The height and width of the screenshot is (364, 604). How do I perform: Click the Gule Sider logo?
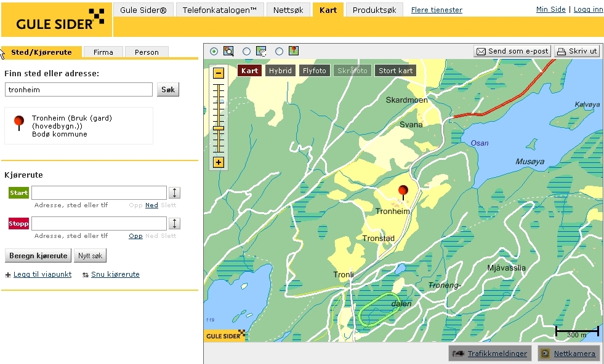[56, 20]
